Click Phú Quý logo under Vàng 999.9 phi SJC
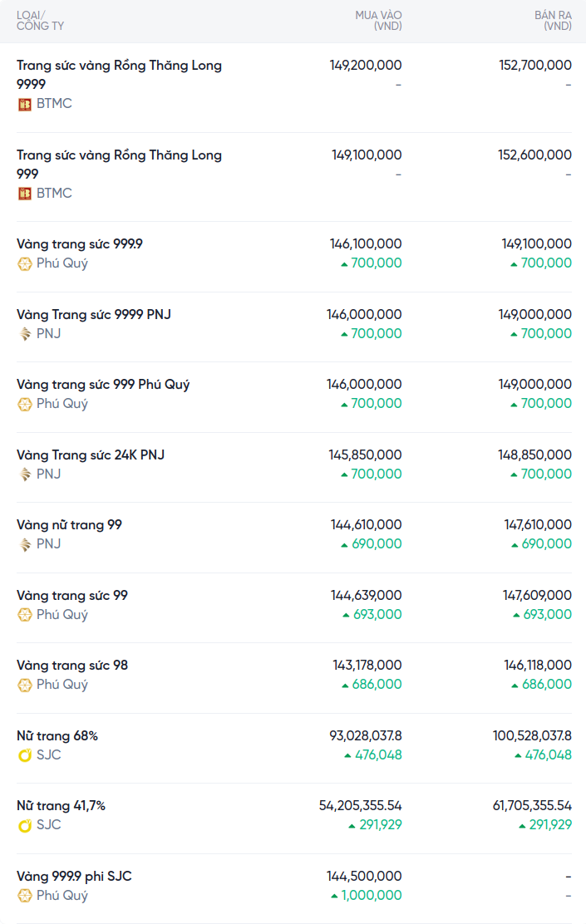The image size is (586, 924). [24, 896]
